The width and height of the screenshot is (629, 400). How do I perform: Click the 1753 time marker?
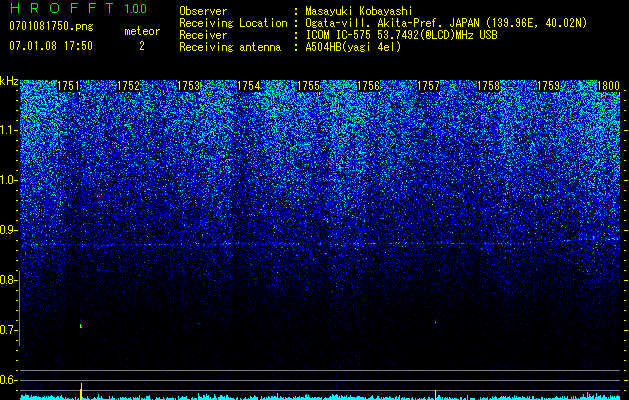click(x=189, y=86)
